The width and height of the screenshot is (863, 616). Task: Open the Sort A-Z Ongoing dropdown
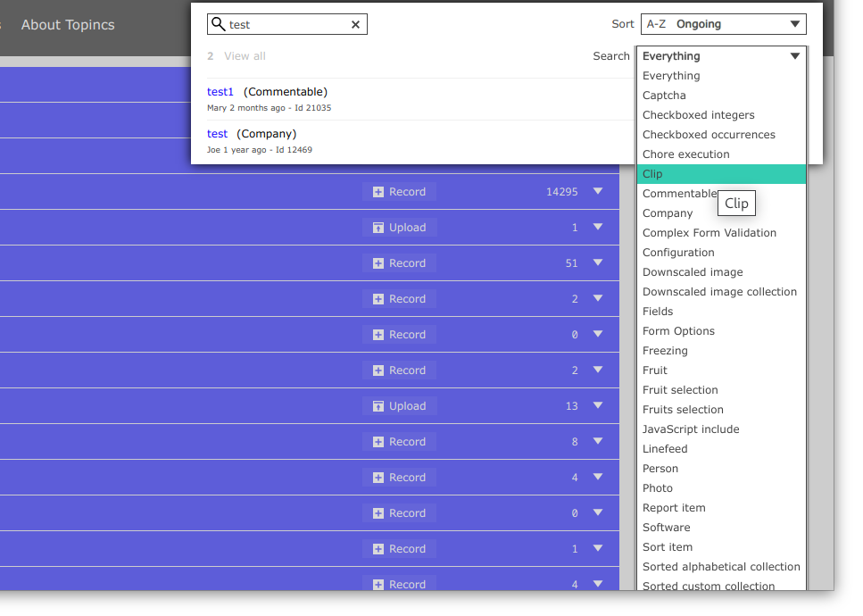[723, 24]
